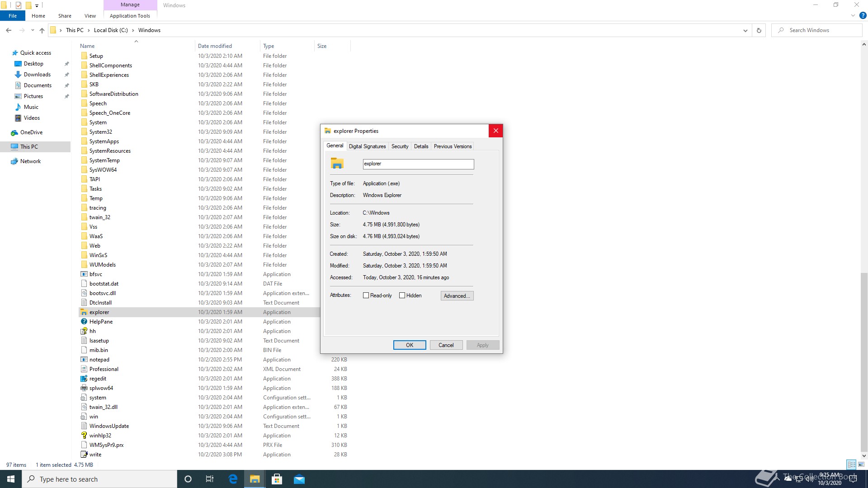Image resolution: width=868 pixels, height=488 pixels.
Task: Select the System32 folder
Action: click(x=100, y=132)
